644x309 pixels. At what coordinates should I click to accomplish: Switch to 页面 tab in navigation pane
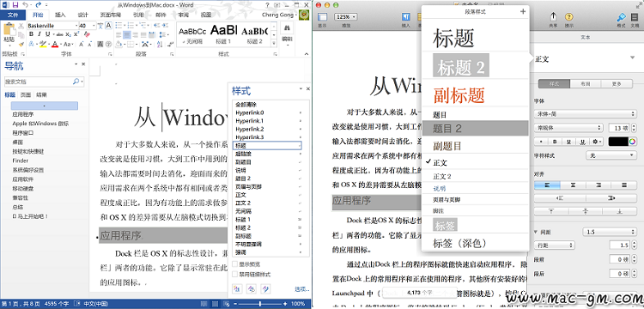26,94
